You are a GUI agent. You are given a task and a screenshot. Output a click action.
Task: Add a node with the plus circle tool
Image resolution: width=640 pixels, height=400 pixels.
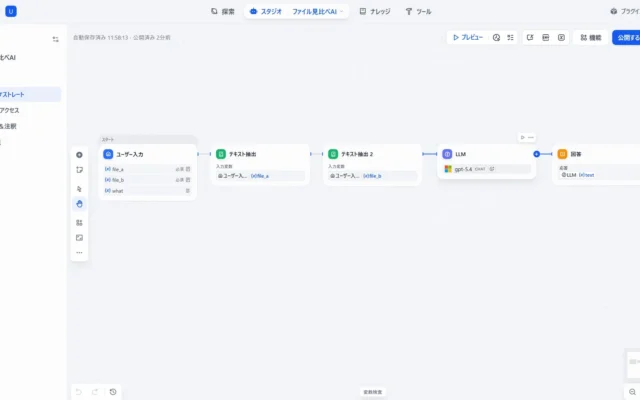click(79, 155)
